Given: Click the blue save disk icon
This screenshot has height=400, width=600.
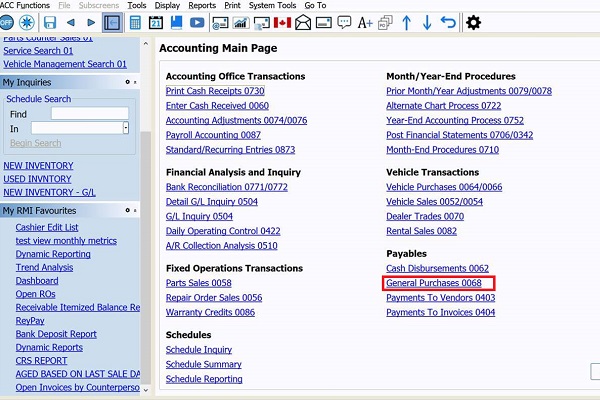Looking at the screenshot, I should pos(49,22).
